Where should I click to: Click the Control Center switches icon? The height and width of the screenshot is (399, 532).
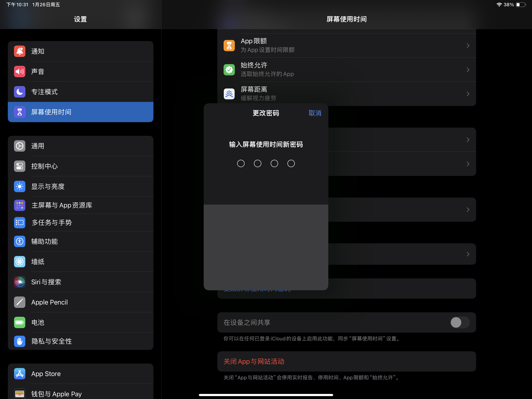pyautogui.click(x=19, y=166)
